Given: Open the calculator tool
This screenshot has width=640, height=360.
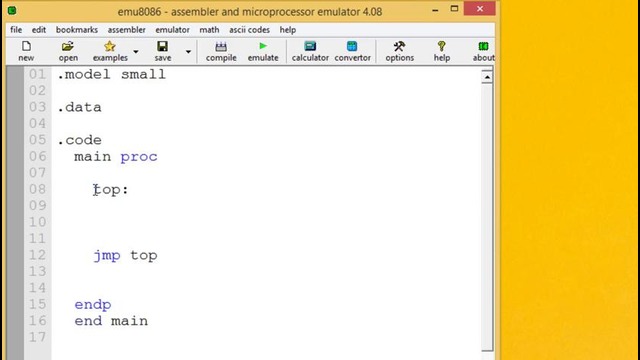Looking at the screenshot, I should tap(310, 51).
